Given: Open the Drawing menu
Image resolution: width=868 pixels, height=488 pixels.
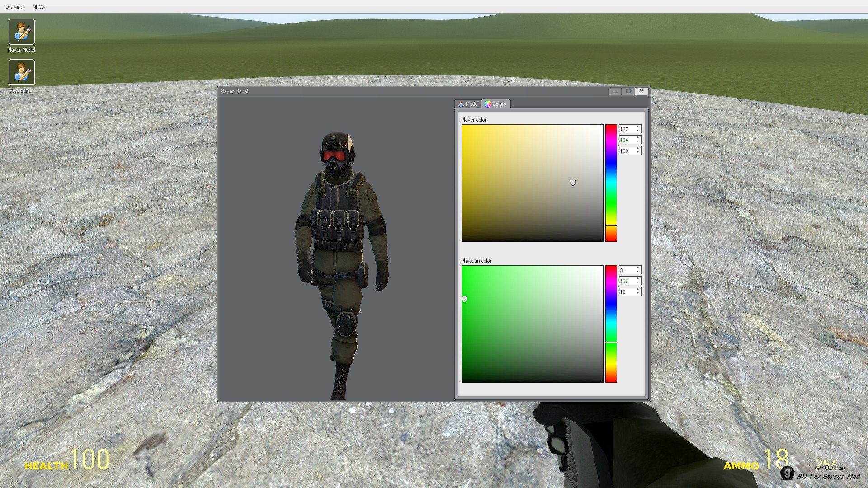Looking at the screenshot, I should [14, 7].
